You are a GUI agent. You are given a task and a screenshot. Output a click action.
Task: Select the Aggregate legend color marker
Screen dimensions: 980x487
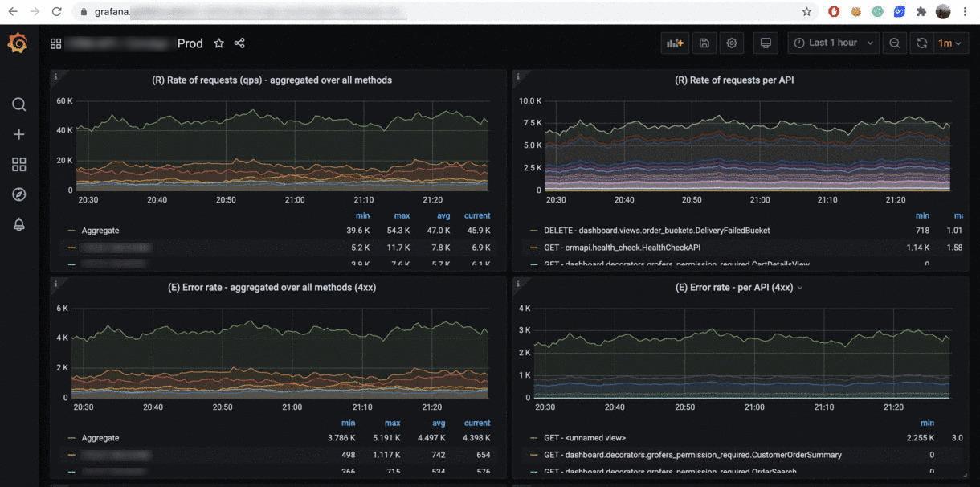(71, 230)
